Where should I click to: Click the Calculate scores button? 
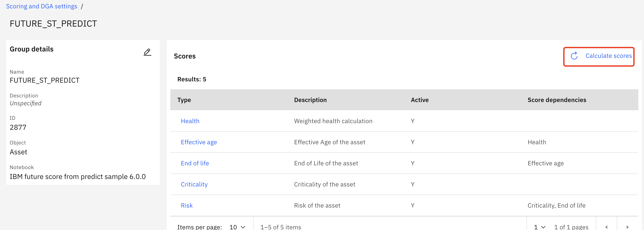[x=599, y=57]
